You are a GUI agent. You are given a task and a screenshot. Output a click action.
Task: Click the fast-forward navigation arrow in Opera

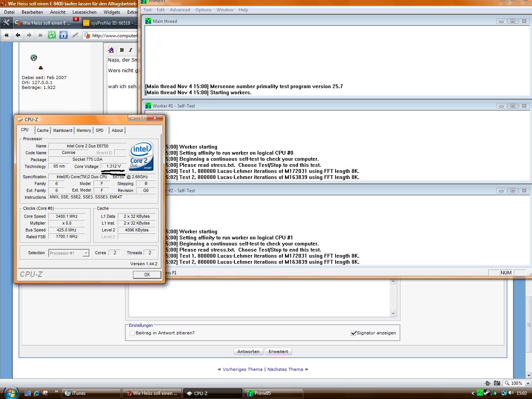tap(41, 35)
